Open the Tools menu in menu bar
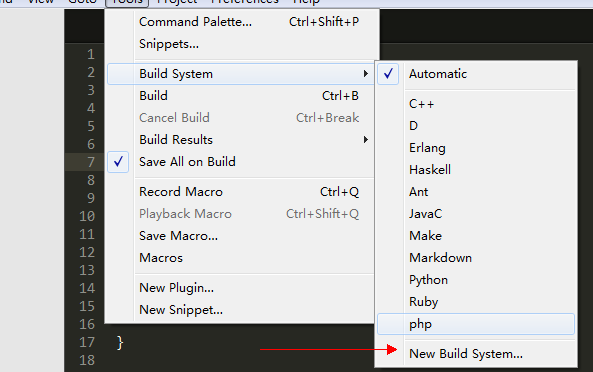 127,2
